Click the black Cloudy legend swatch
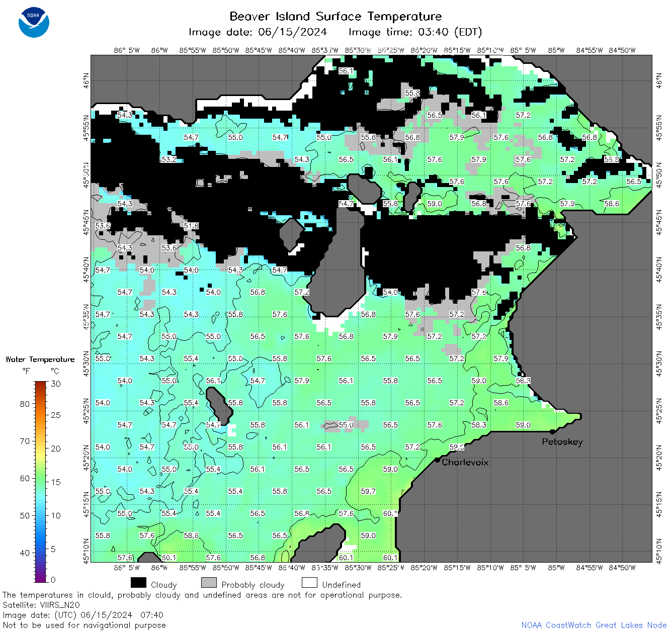 tap(138, 583)
